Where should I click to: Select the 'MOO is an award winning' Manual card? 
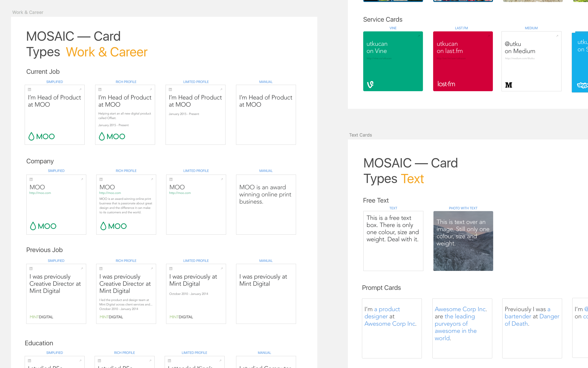click(266, 204)
